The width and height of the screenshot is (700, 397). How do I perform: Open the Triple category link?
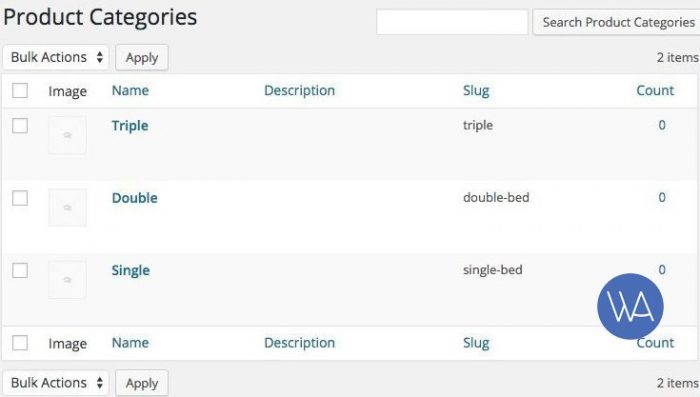tap(130, 126)
